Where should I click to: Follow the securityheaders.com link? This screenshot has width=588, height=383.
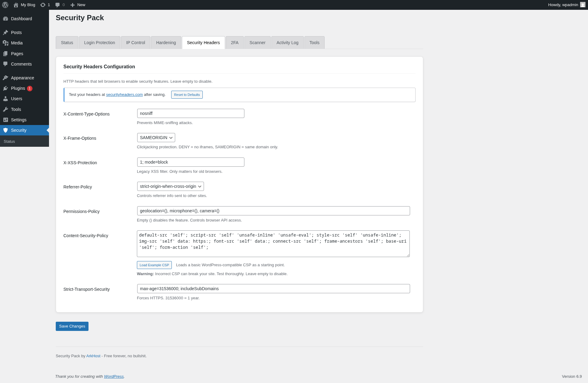124,94
